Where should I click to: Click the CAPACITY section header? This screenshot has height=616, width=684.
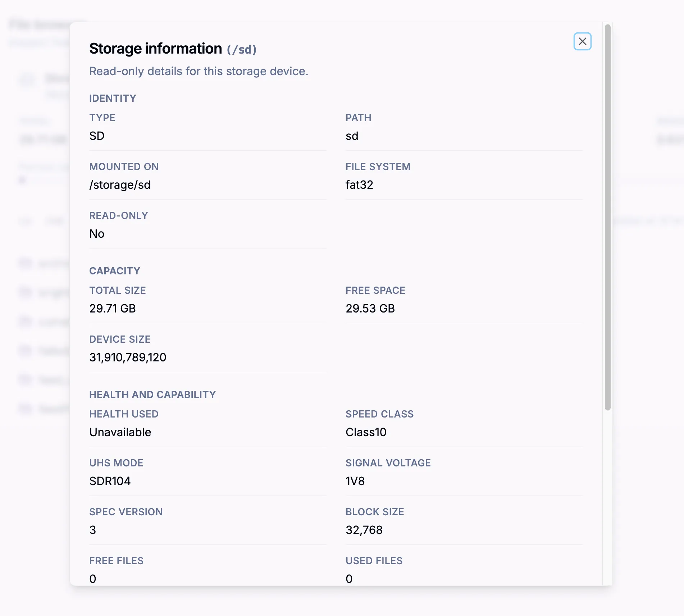[x=115, y=271]
